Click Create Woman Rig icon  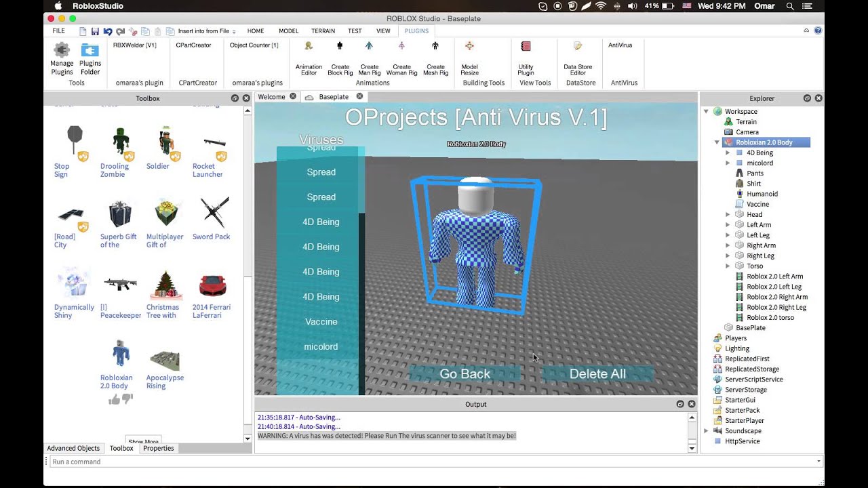(x=401, y=46)
